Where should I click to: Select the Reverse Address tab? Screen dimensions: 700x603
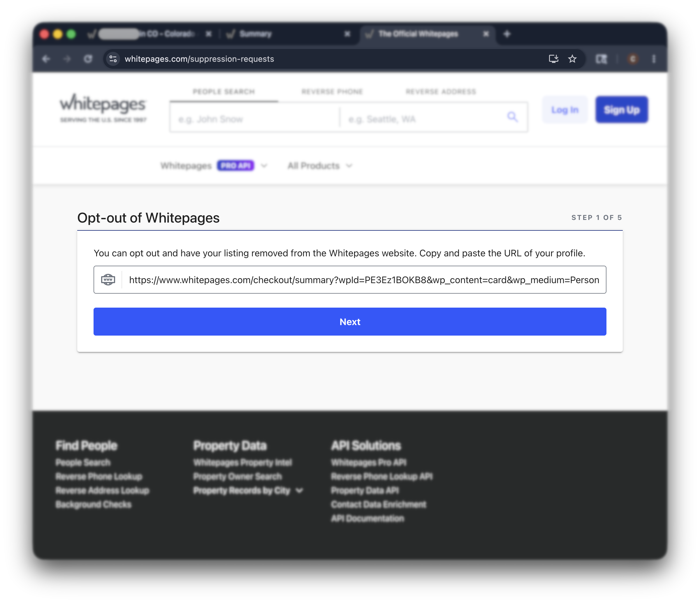(441, 91)
